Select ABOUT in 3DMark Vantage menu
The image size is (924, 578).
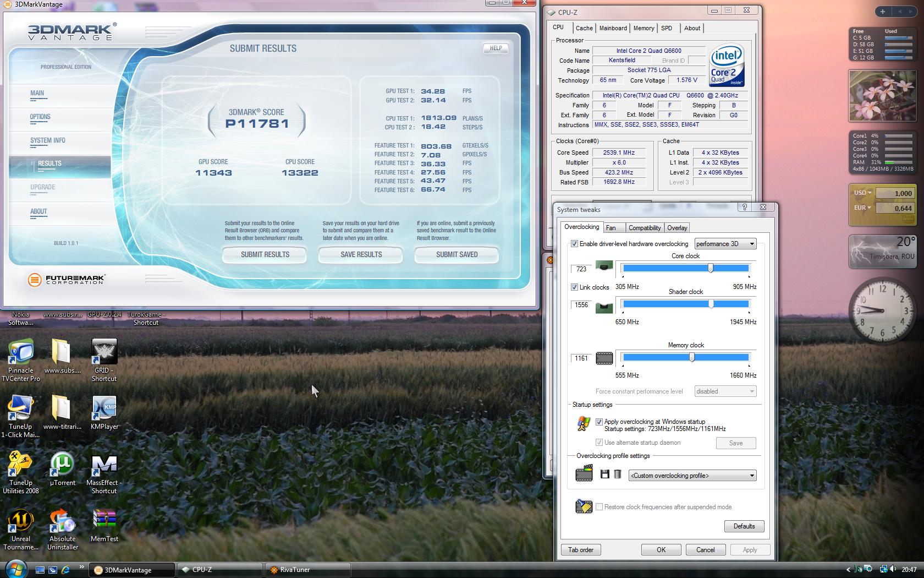pyautogui.click(x=38, y=212)
